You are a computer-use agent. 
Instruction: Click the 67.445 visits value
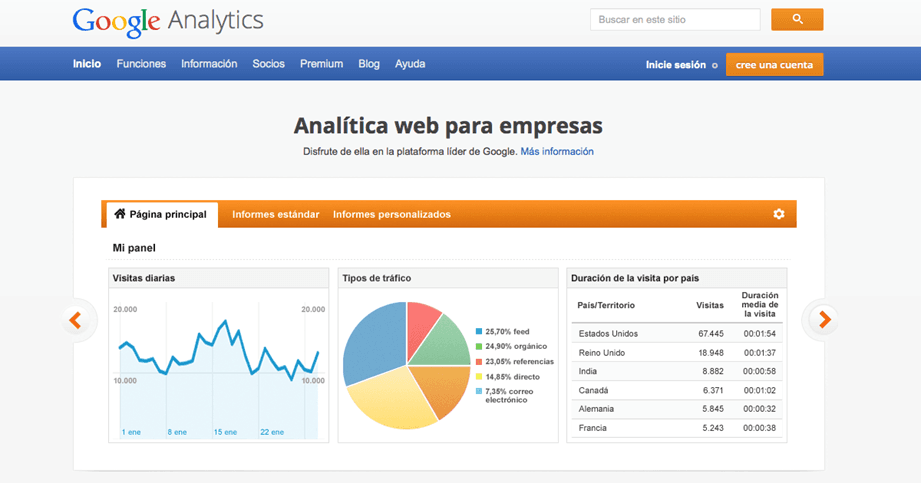pos(711,333)
